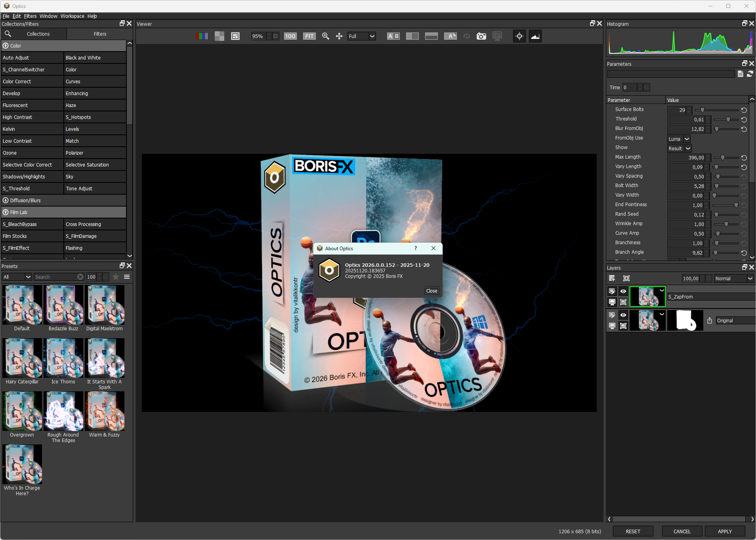Select the pan move tool in the Viewer
756x540 pixels.
(x=339, y=36)
